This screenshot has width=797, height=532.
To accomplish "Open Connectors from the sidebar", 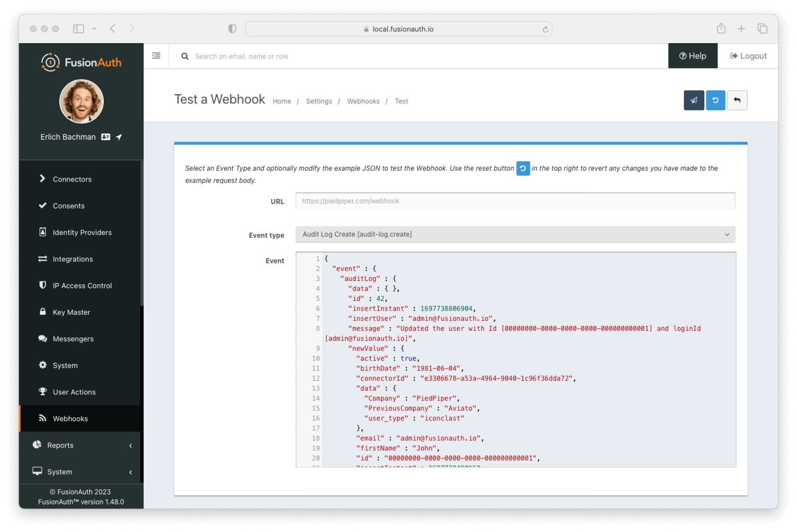I will (72, 179).
